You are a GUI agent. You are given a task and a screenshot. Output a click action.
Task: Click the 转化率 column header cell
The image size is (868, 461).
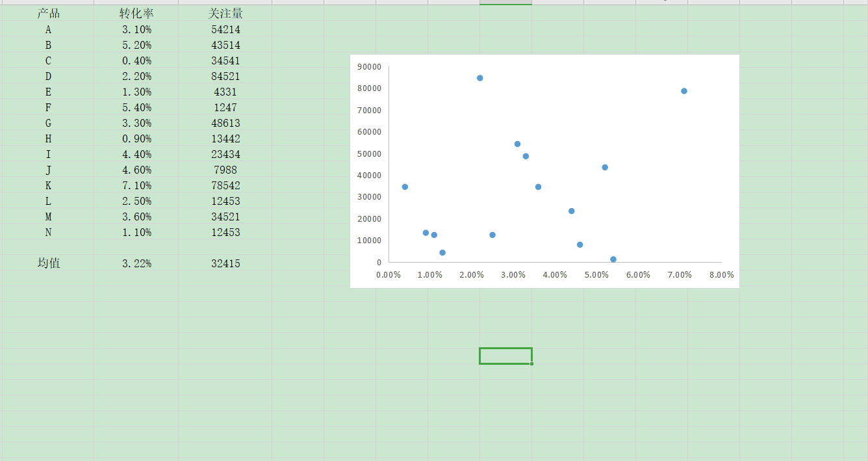pyautogui.click(x=136, y=14)
